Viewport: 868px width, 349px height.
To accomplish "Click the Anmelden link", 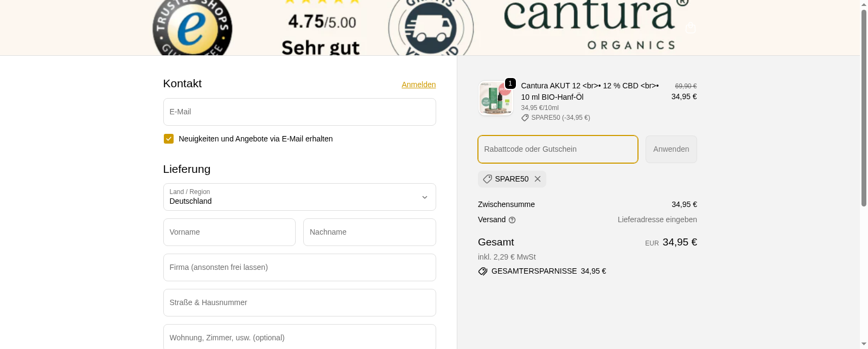I will 419,85.
